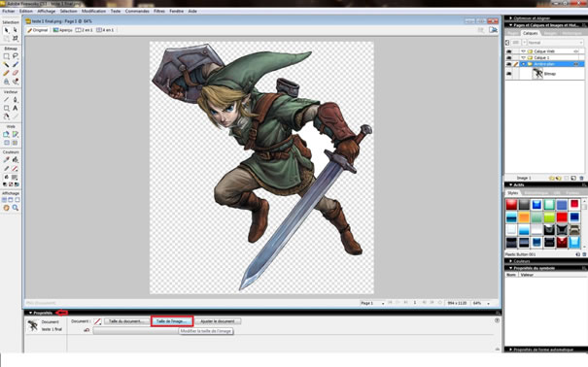This screenshot has width=588, height=367.
Task: Select the Magic Wand tool
Action: tap(7, 65)
